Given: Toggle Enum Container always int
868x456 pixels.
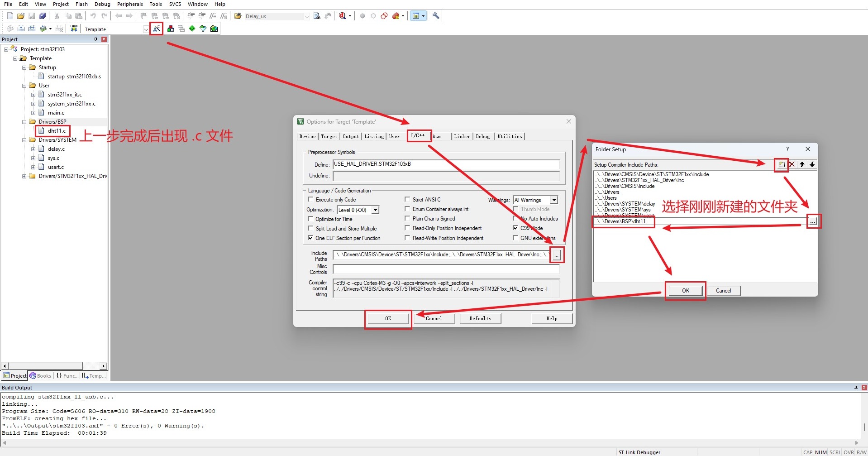Looking at the screenshot, I should click(x=407, y=209).
